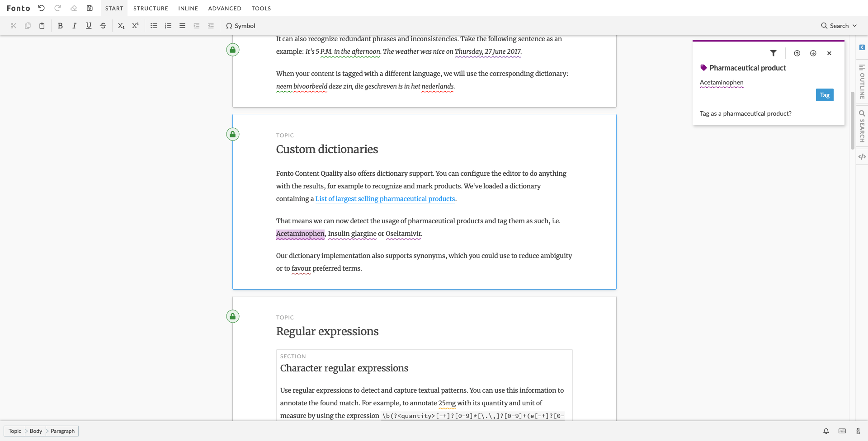The width and height of the screenshot is (868, 441).
Task: Toggle strikethrough formatting
Action: [x=103, y=26]
